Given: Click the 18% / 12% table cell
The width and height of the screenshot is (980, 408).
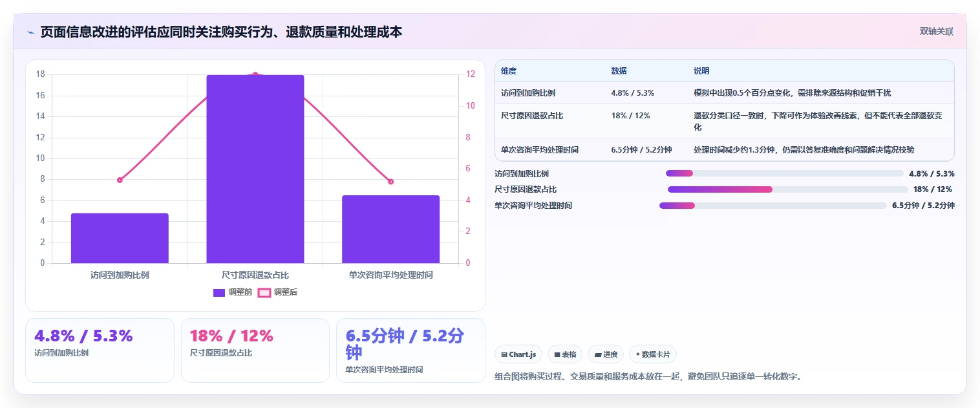Looking at the screenshot, I should click(x=630, y=116).
